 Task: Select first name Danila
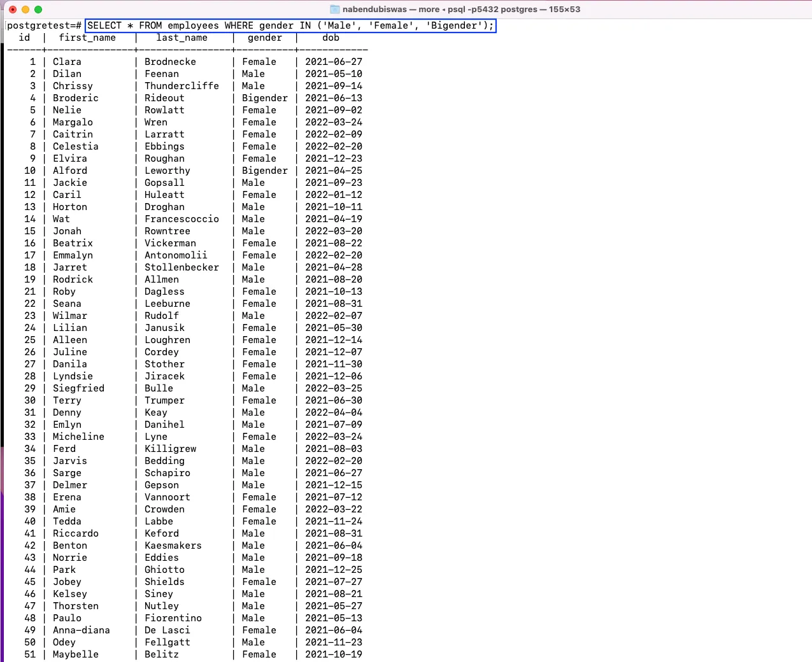pos(70,364)
